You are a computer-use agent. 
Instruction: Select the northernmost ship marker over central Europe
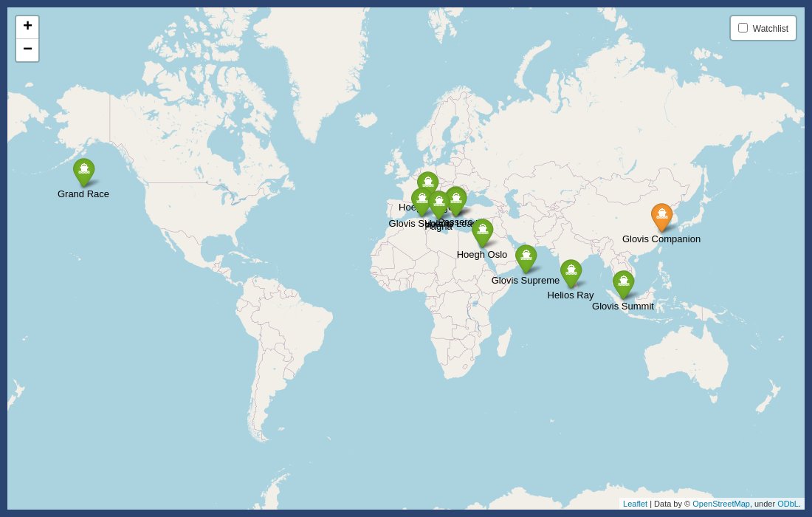(427, 181)
